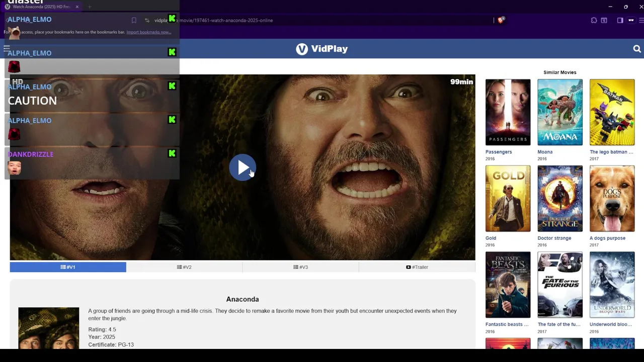
Task: Click the Kick badge next to DANKDRIZZLE
Action: [x=172, y=153]
